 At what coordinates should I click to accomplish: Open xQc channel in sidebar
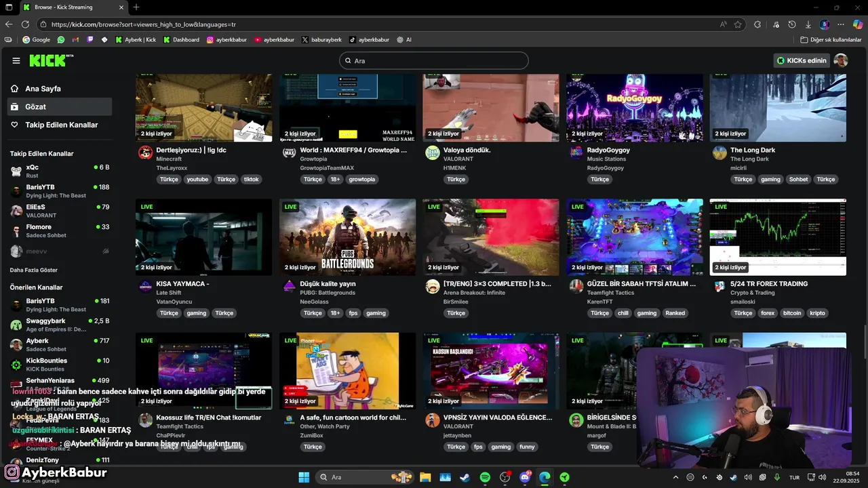point(60,171)
